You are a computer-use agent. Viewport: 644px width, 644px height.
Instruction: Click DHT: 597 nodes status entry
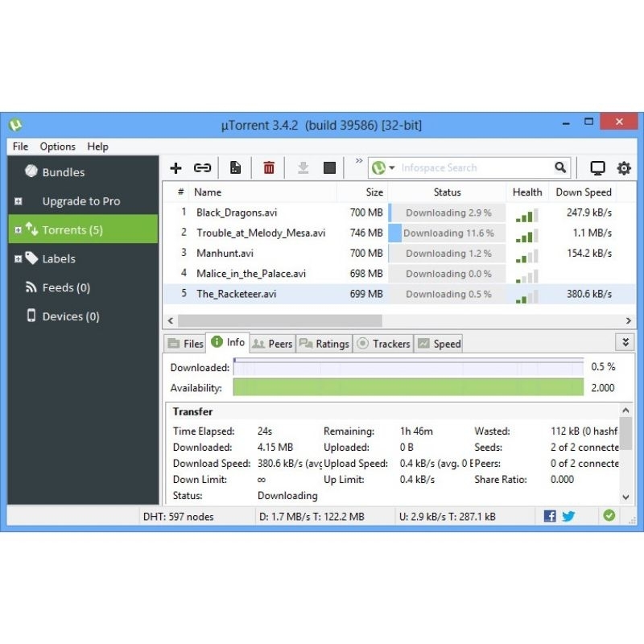coord(178,517)
